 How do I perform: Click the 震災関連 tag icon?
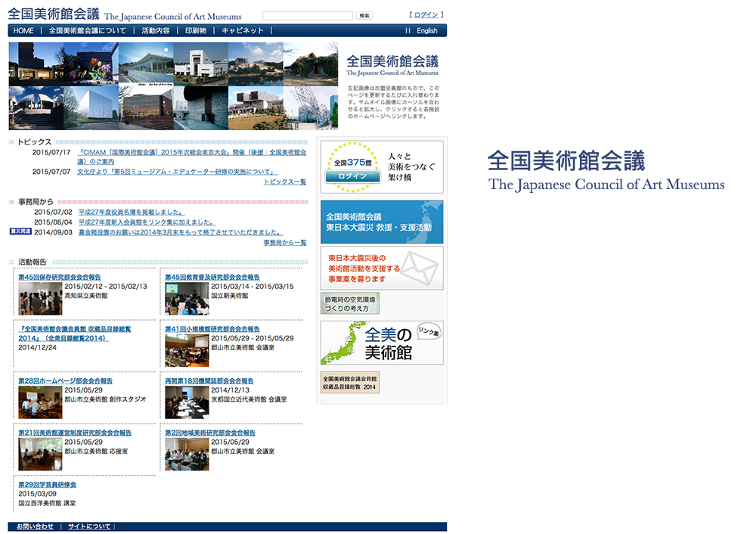click(x=20, y=231)
